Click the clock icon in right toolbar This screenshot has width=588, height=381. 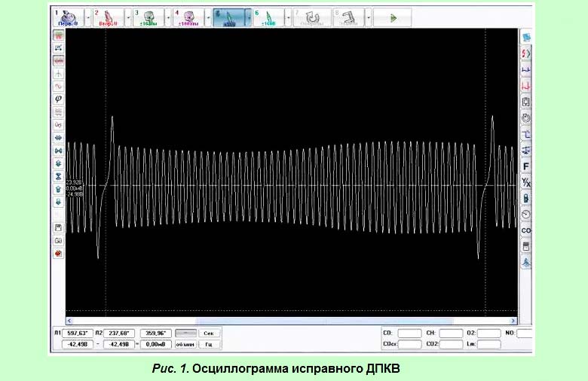525,214
